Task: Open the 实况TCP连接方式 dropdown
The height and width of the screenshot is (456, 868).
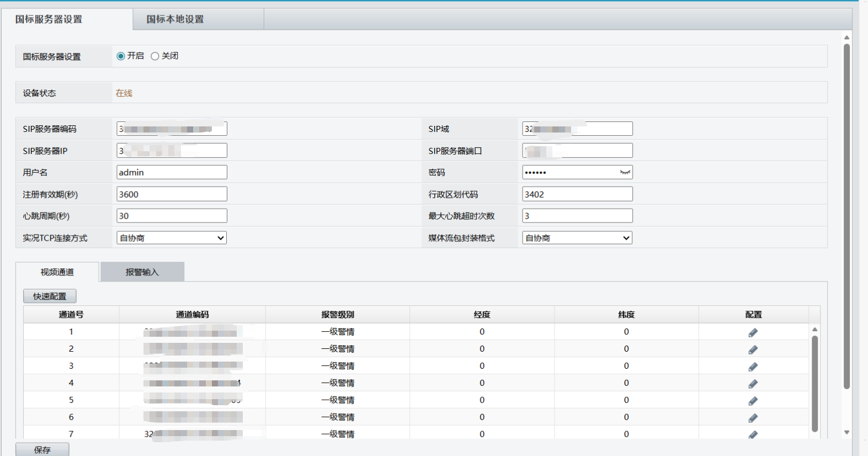Action: [172, 238]
